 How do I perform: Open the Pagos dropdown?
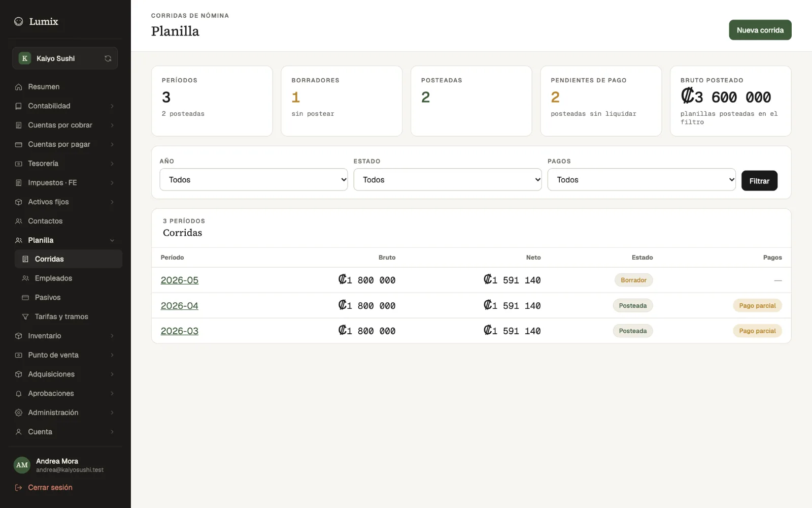(641, 180)
